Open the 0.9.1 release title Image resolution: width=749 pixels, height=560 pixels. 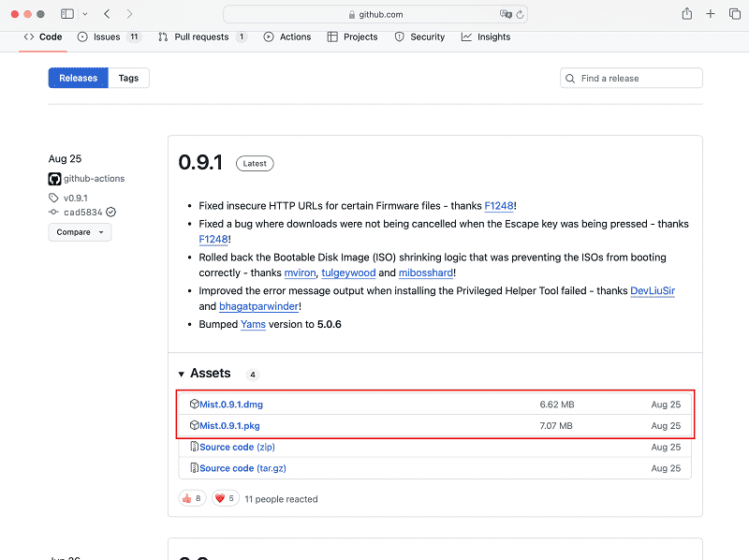coord(200,162)
